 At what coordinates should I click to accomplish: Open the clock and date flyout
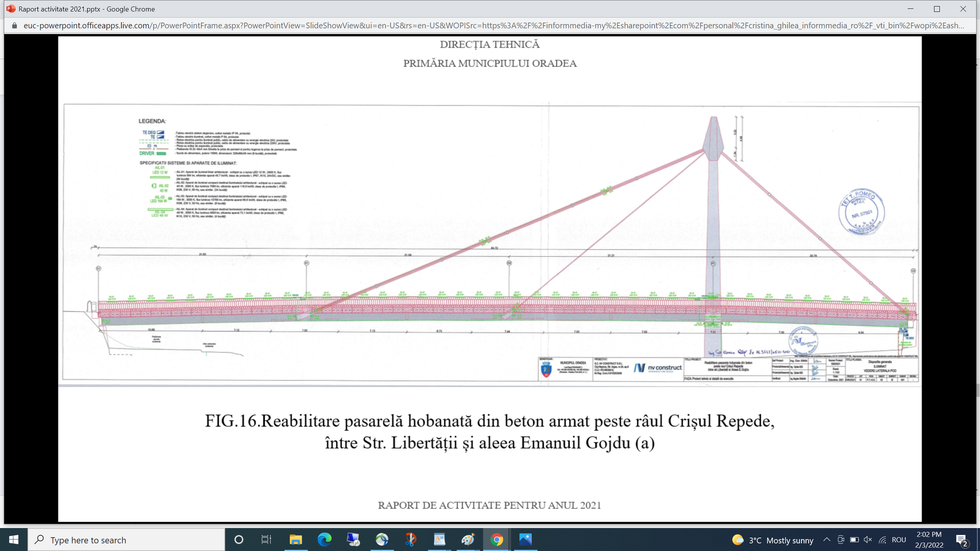pos(929,540)
